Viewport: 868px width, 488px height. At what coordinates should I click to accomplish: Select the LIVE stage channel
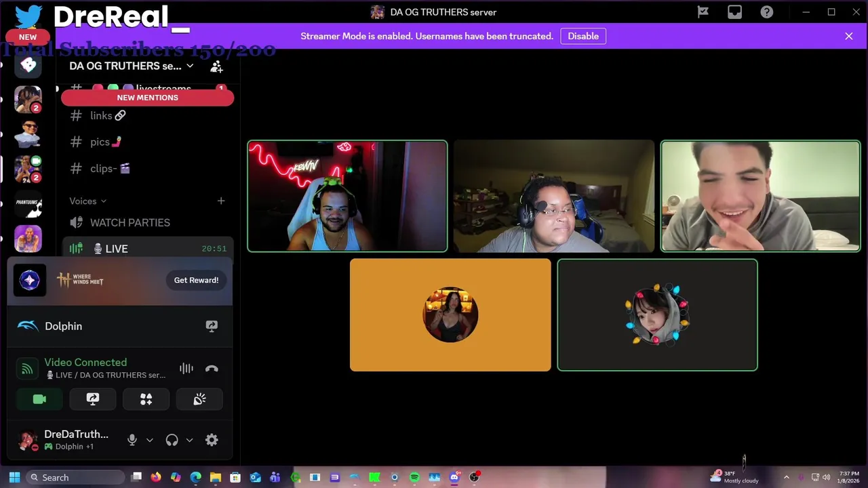[x=148, y=249]
